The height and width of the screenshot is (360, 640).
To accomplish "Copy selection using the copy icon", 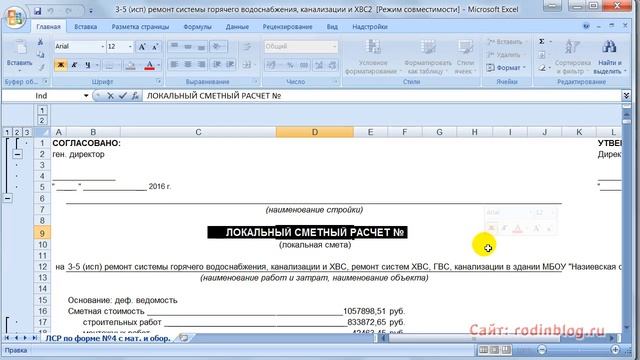I will [40, 54].
